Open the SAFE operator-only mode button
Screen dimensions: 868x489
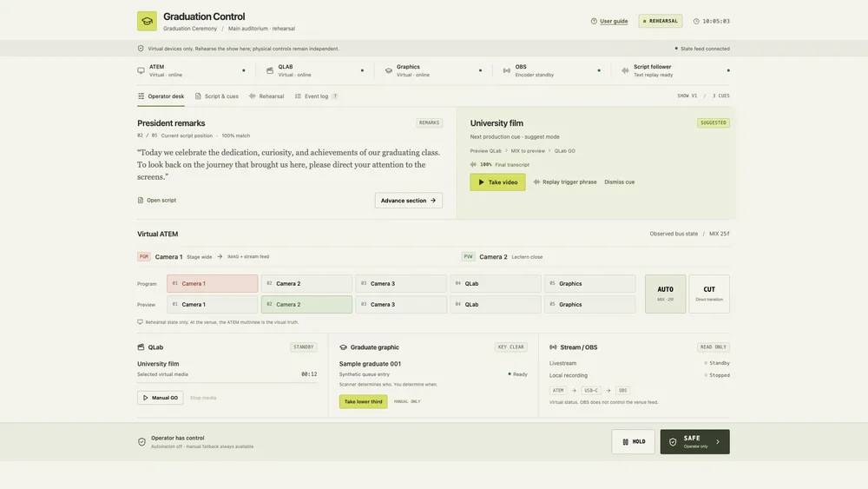pos(694,442)
